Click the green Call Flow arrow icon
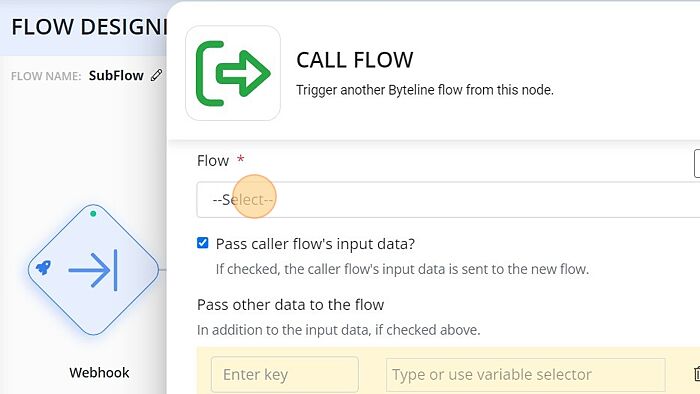 (233, 73)
